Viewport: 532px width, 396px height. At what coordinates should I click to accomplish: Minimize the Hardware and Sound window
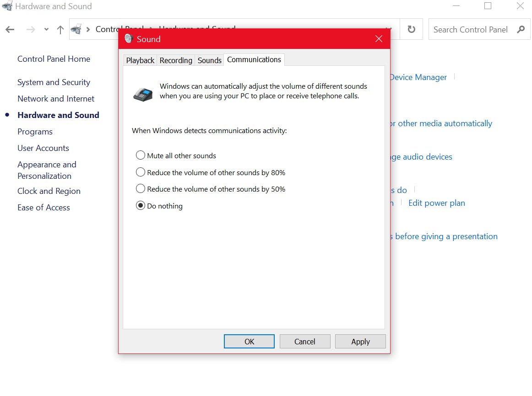click(x=456, y=6)
